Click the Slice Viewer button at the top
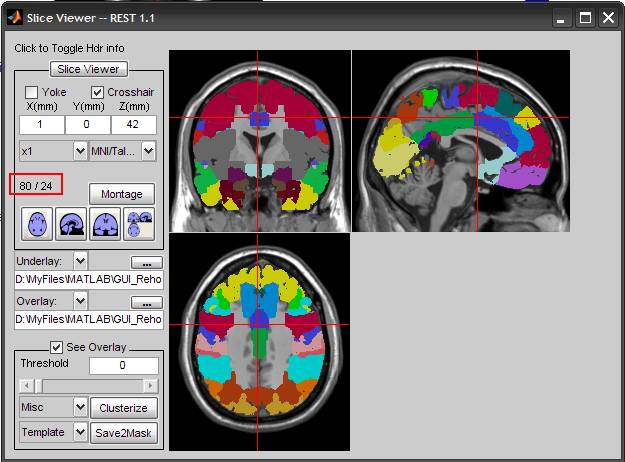 (x=88, y=69)
